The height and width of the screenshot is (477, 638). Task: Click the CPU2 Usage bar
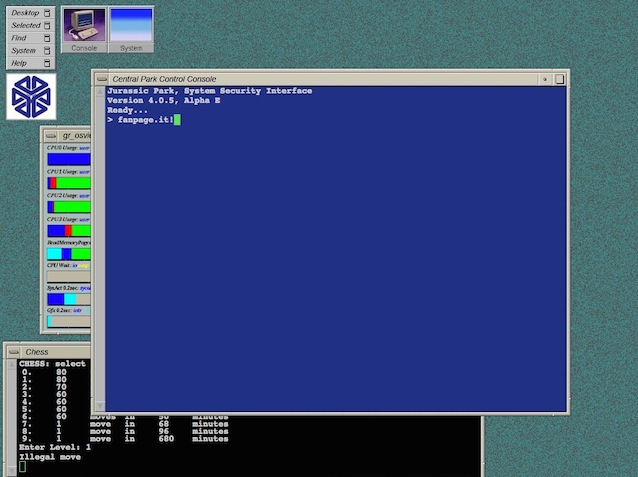click(x=69, y=207)
